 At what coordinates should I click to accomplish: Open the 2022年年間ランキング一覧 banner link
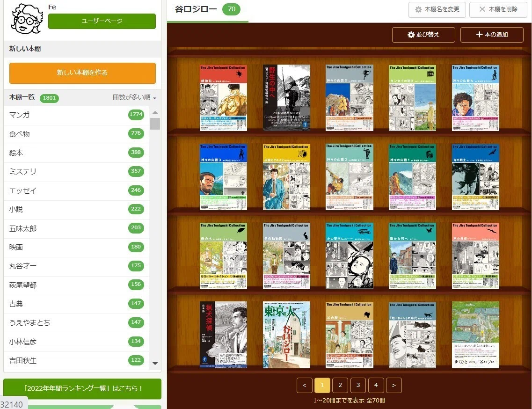[82, 388]
